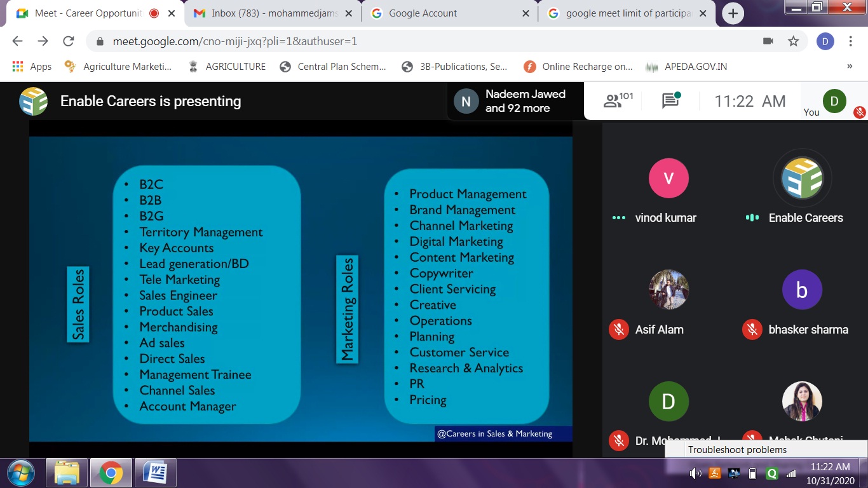
Task: Open the Chrome profile D avatar
Action: click(x=825, y=41)
